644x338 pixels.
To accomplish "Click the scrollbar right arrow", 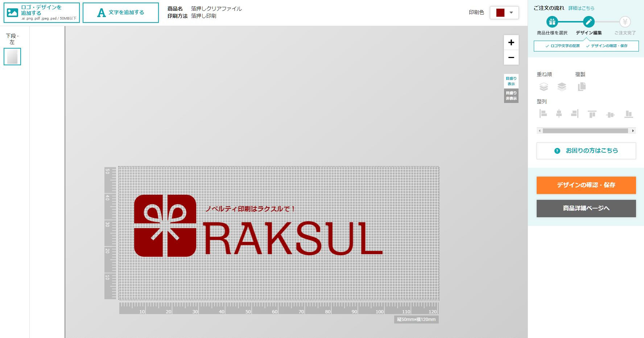I will pyautogui.click(x=633, y=131).
